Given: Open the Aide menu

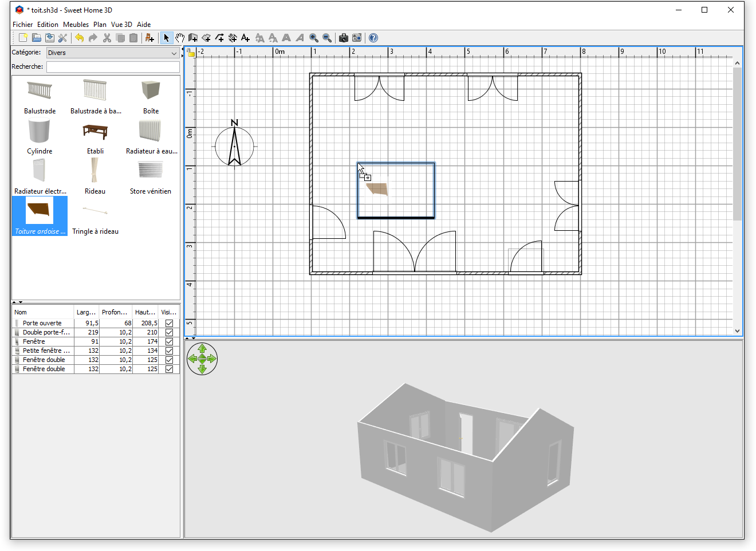Looking at the screenshot, I should click(x=144, y=25).
